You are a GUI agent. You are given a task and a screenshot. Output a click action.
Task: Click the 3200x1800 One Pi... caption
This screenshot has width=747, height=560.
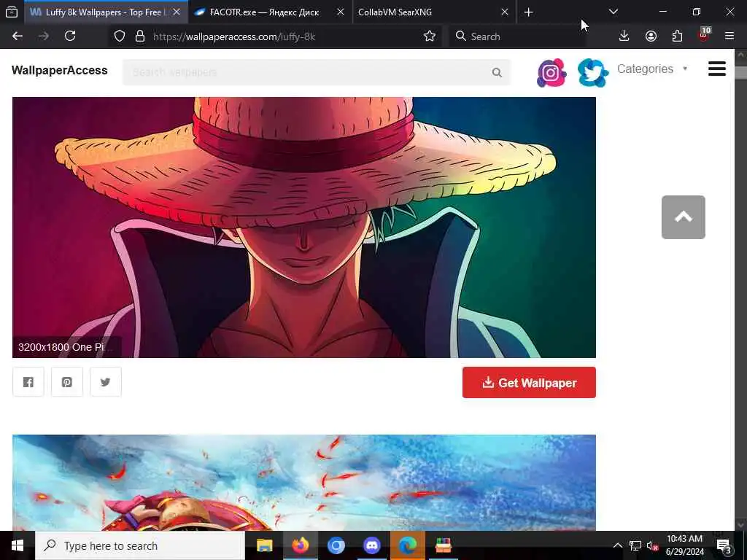(65, 347)
